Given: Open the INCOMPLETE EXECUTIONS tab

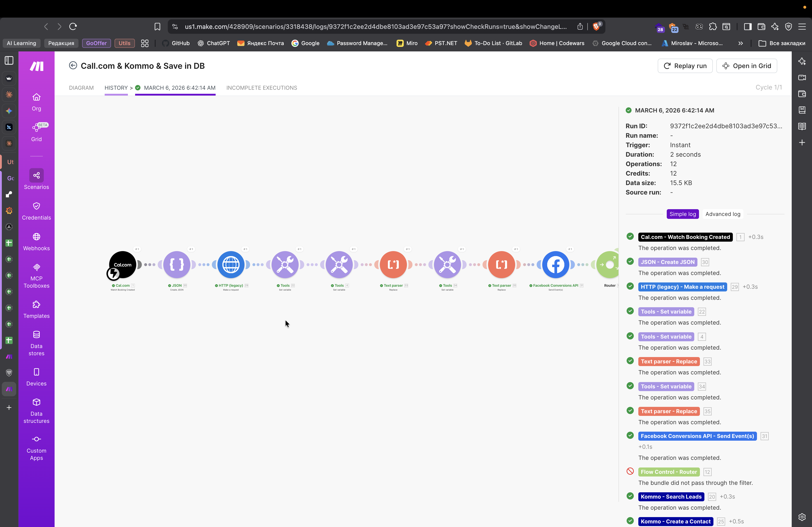Looking at the screenshot, I should tap(261, 88).
